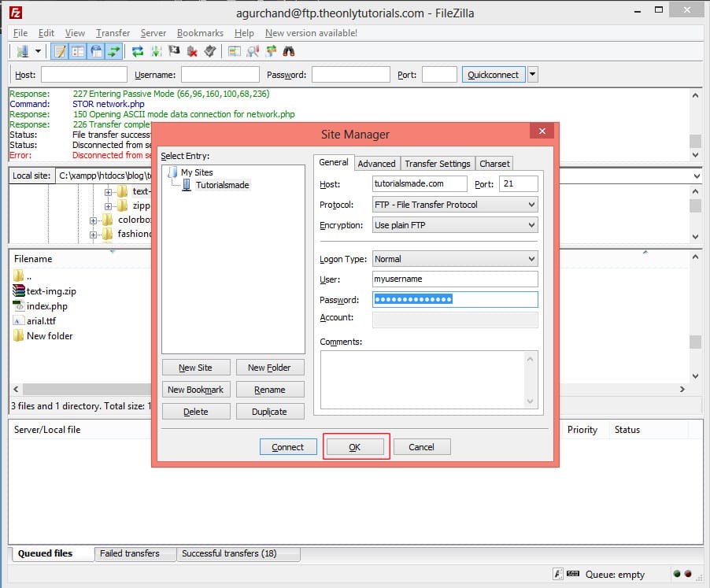Click the My Sites folder icon
710x588 pixels.
(x=172, y=172)
